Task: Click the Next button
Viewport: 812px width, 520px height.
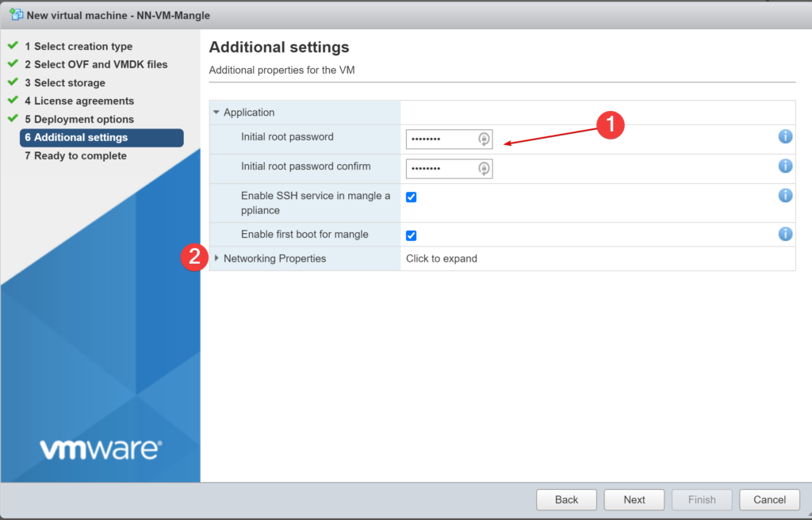Action: click(634, 500)
